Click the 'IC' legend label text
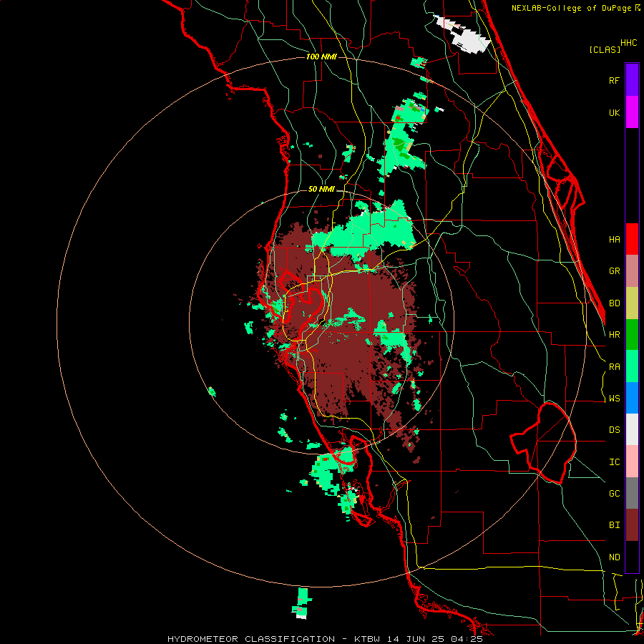The width and height of the screenshot is (644, 644). [614, 462]
